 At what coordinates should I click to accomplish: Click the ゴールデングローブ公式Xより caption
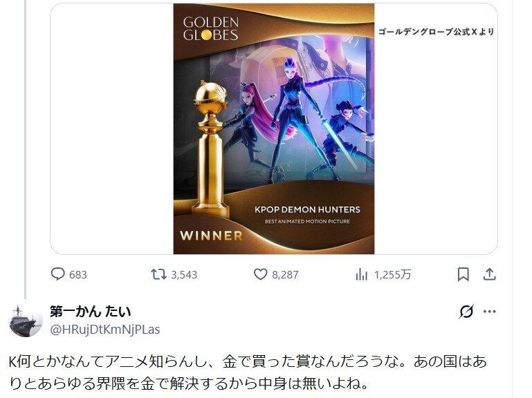point(436,32)
